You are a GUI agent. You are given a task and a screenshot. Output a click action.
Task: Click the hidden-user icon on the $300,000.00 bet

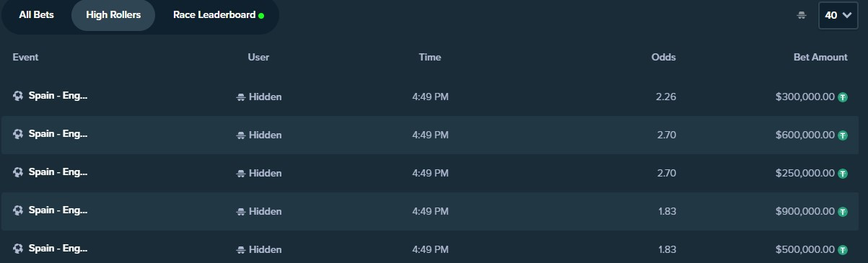[x=241, y=97]
